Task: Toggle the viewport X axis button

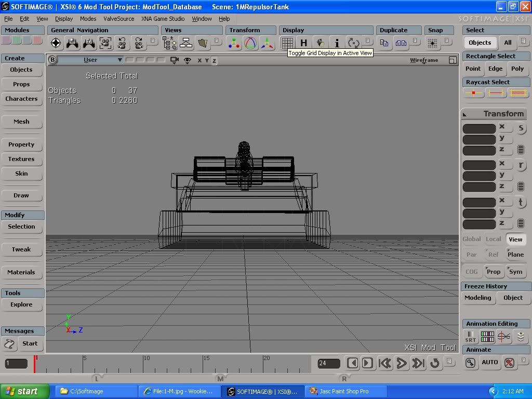Action: [x=199, y=60]
